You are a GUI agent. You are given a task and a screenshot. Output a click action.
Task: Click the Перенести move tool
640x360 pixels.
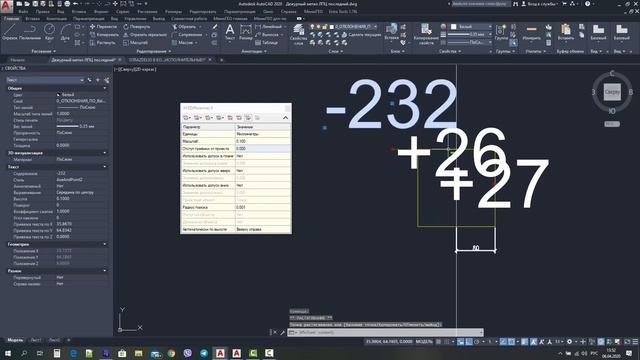(103, 27)
